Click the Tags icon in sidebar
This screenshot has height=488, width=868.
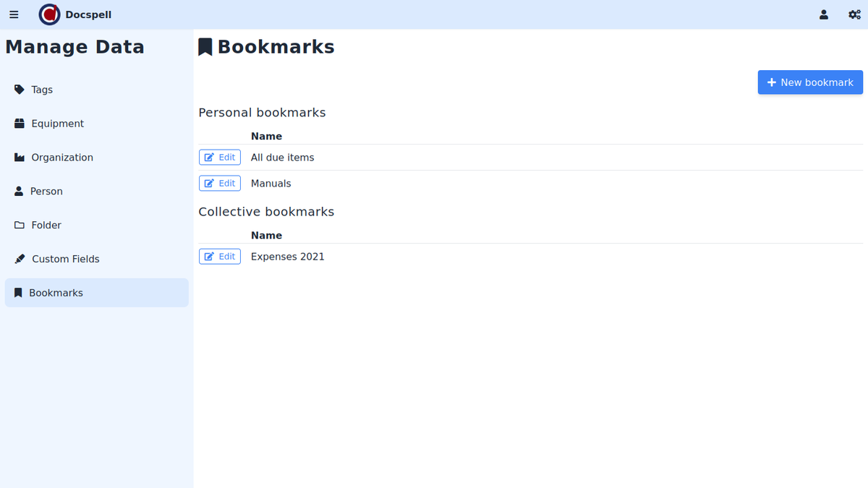point(20,90)
